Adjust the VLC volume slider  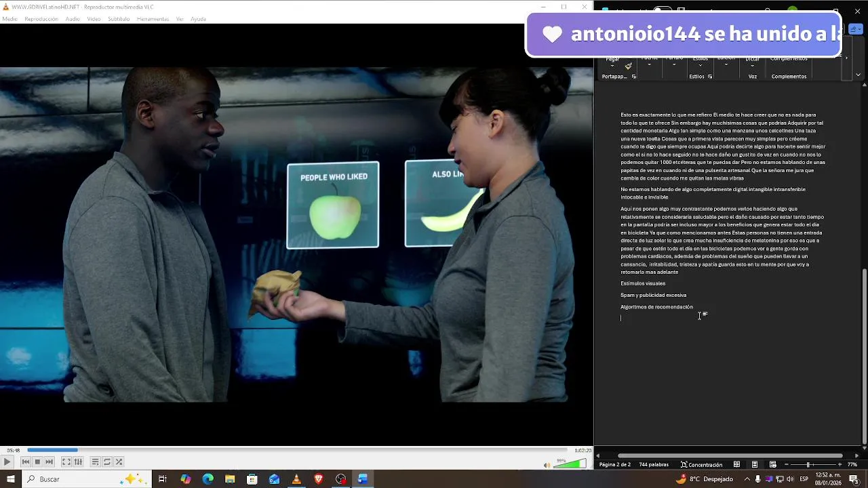[570, 464]
